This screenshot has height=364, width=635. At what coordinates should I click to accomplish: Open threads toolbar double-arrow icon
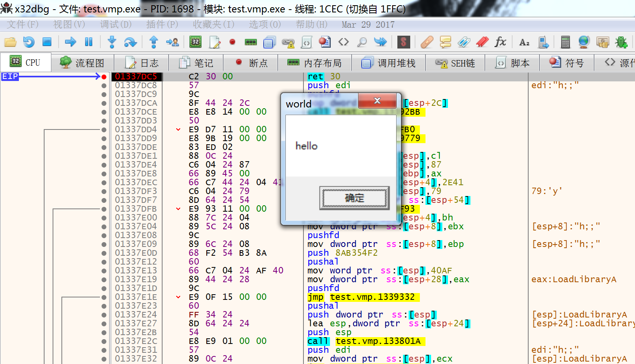381,42
